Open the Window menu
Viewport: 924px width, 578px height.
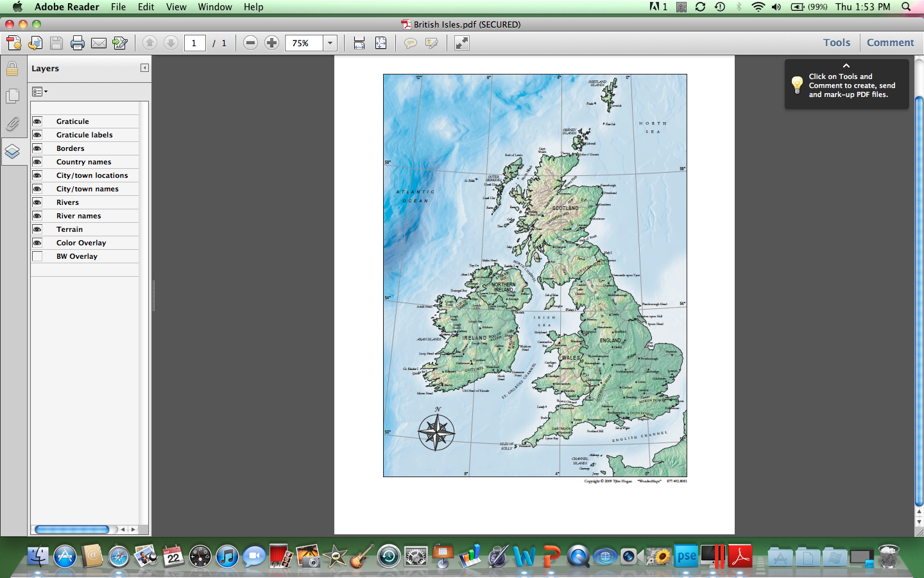pos(215,7)
